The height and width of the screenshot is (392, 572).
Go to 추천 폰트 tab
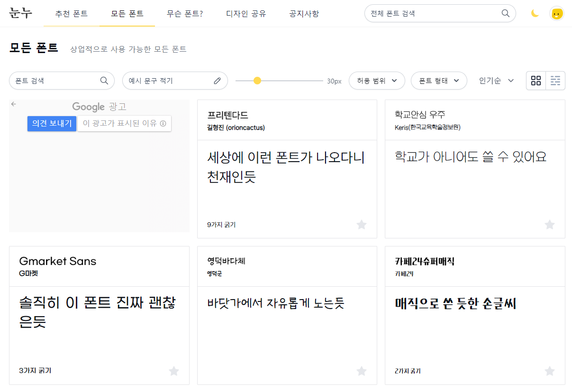pos(71,13)
